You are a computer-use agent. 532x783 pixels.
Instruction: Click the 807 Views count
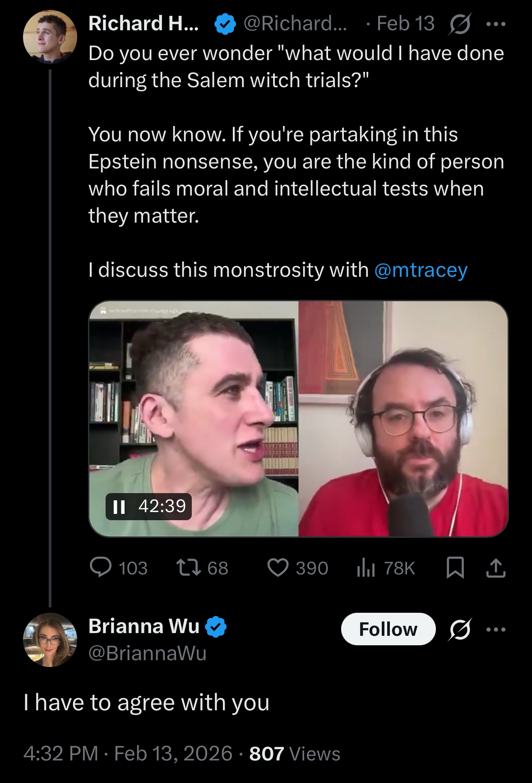294,753
